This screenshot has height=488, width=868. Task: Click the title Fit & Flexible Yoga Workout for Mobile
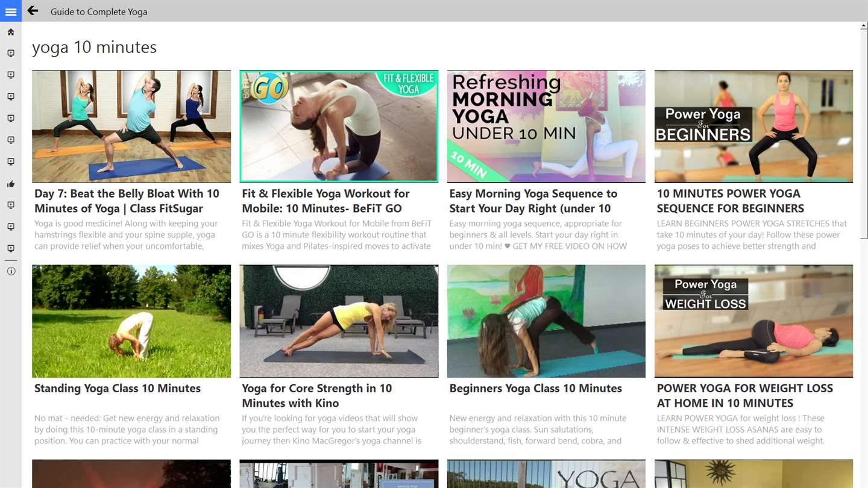pyautogui.click(x=326, y=201)
